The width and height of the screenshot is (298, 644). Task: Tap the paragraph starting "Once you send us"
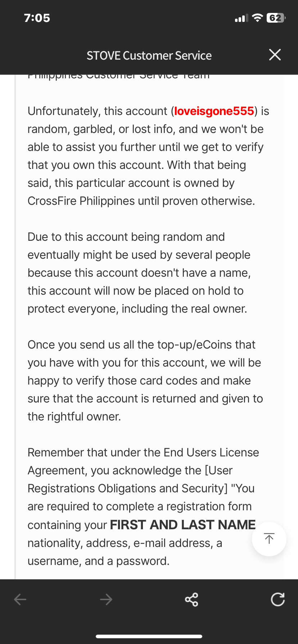pos(145,381)
